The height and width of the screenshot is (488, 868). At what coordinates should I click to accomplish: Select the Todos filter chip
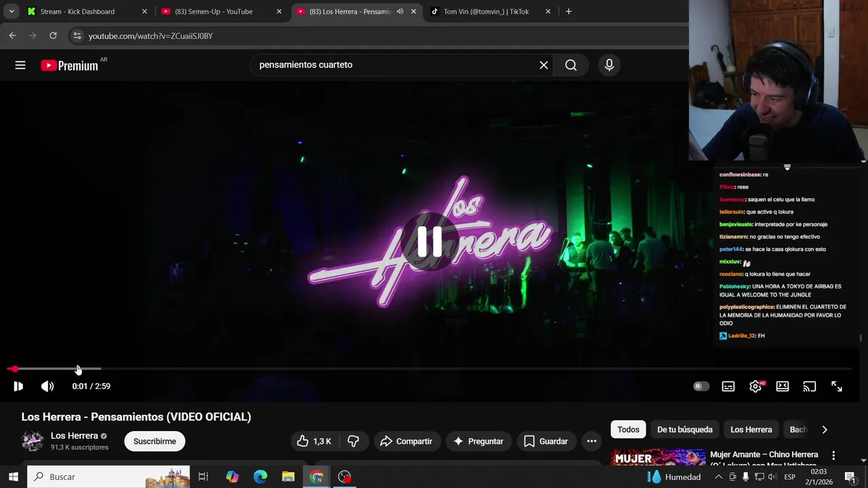(628, 430)
